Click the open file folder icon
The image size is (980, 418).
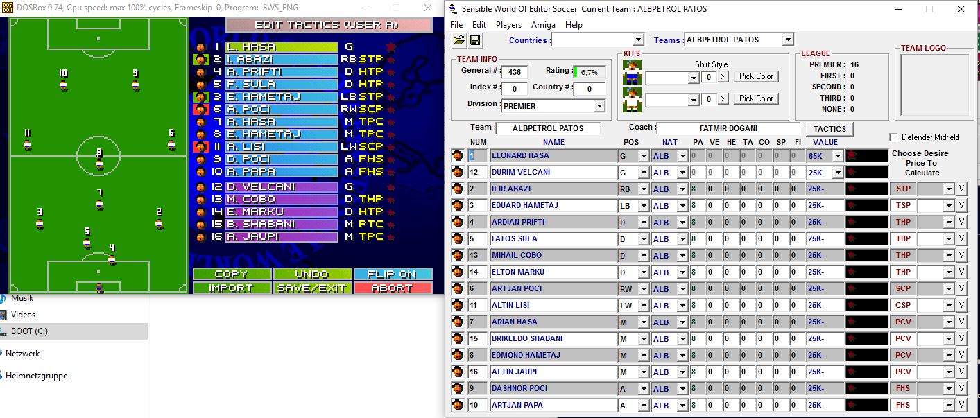point(458,41)
